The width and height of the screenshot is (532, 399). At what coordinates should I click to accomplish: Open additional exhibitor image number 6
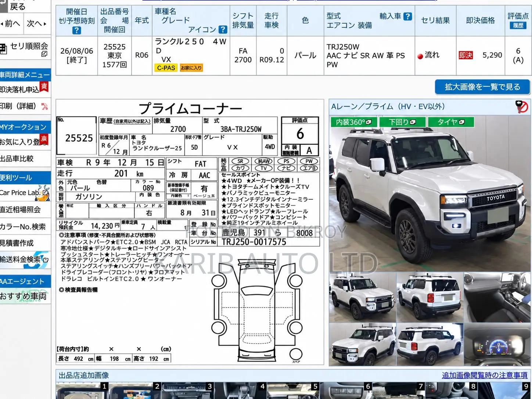346,391
